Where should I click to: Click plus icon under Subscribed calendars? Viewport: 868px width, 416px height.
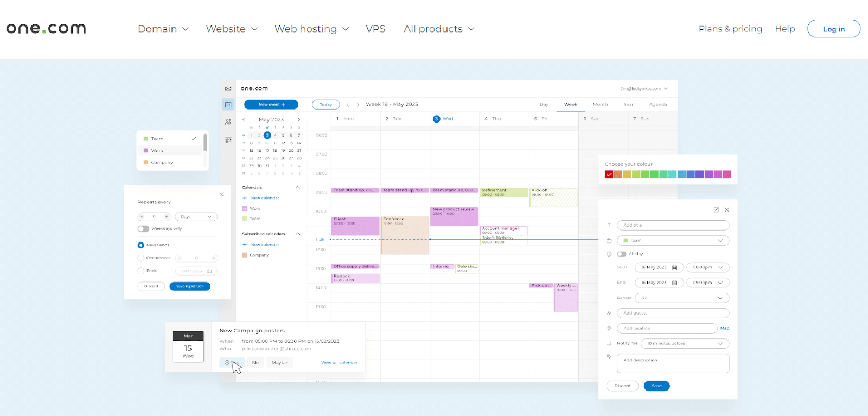[245, 245]
